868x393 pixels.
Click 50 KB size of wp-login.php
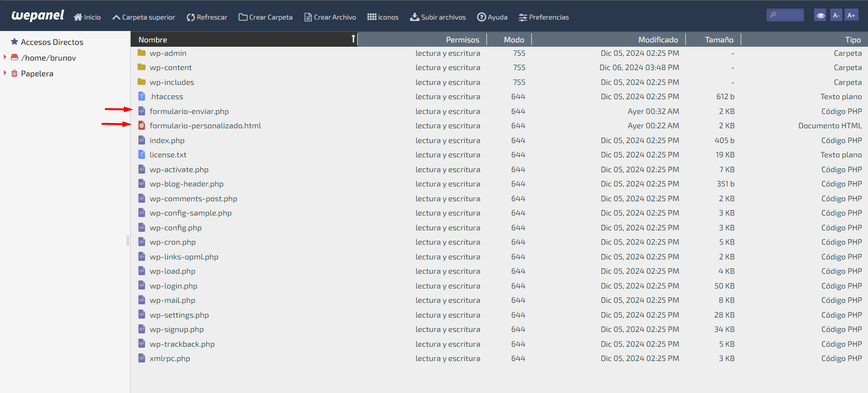(724, 286)
